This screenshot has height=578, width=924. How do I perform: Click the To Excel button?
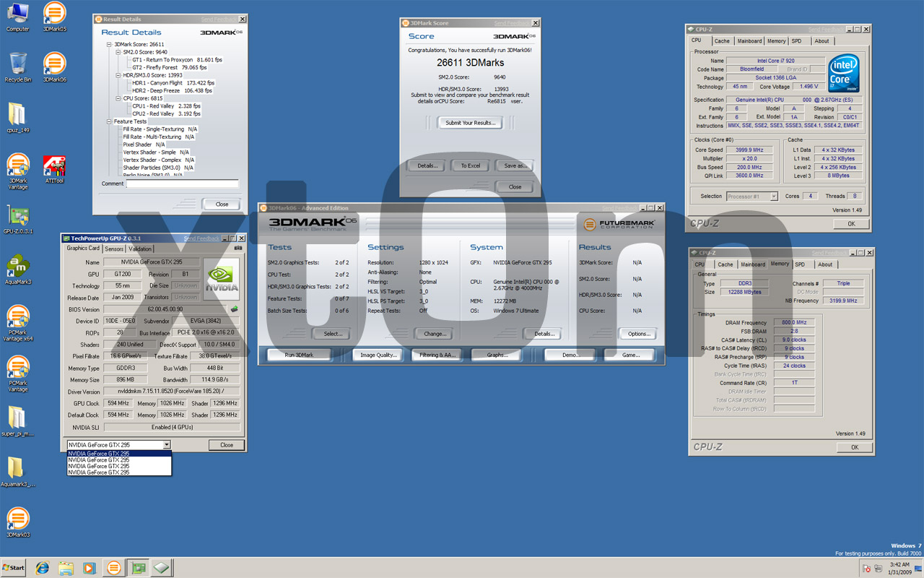[471, 165]
